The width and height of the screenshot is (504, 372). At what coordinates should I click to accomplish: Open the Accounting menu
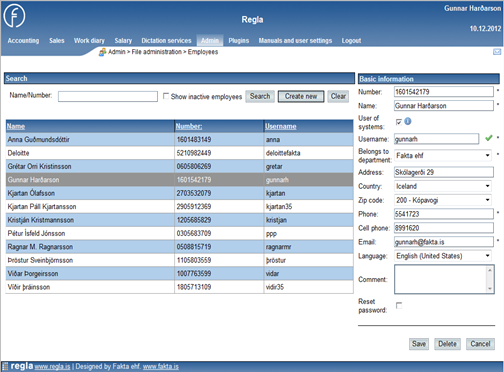click(x=23, y=41)
